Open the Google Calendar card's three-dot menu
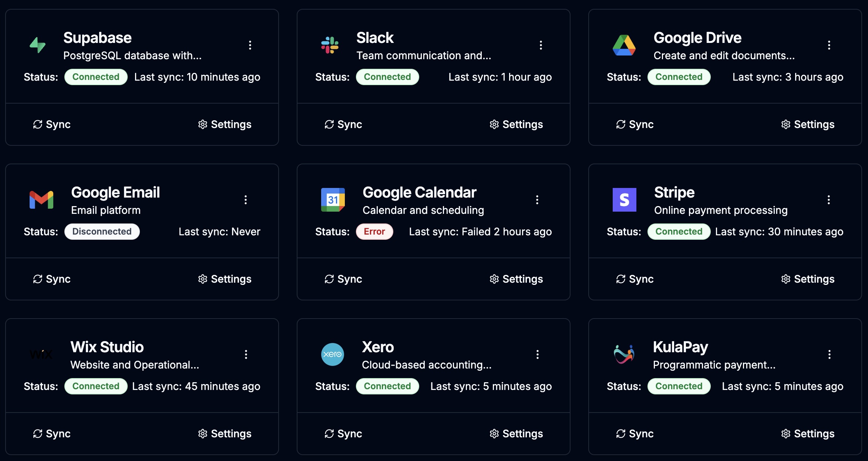This screenshot has height=461, width=868. point(537,200)
